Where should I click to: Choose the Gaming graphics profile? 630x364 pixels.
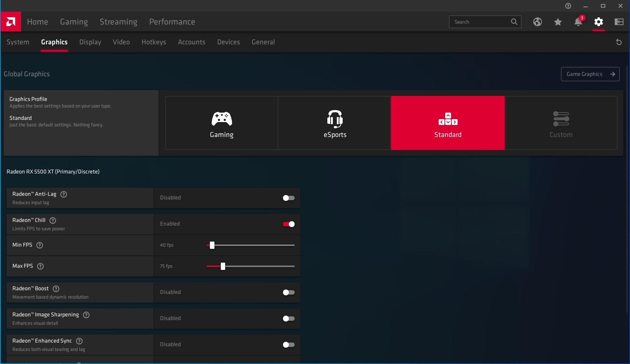[x=222, y=123]
